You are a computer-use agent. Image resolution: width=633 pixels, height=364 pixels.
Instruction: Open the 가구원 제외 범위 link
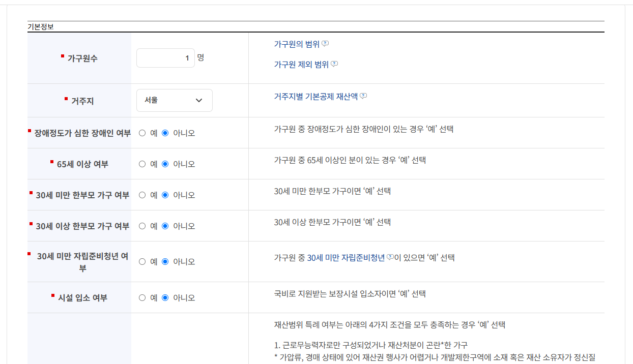coord(301,65)
